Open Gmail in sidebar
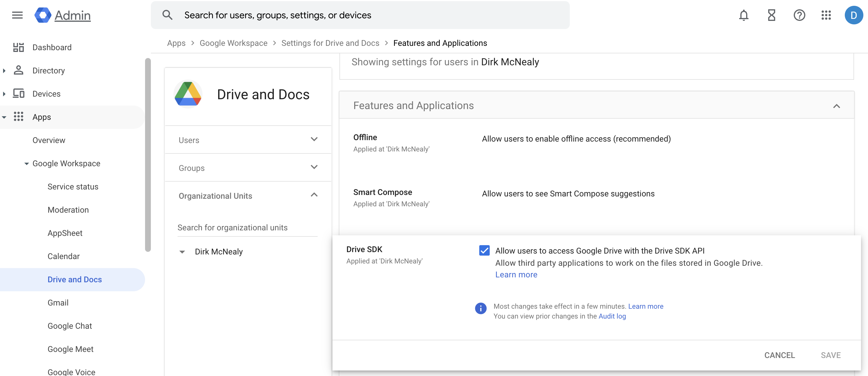The width and height of the screenshot is (868, 376). coord(58,303)
